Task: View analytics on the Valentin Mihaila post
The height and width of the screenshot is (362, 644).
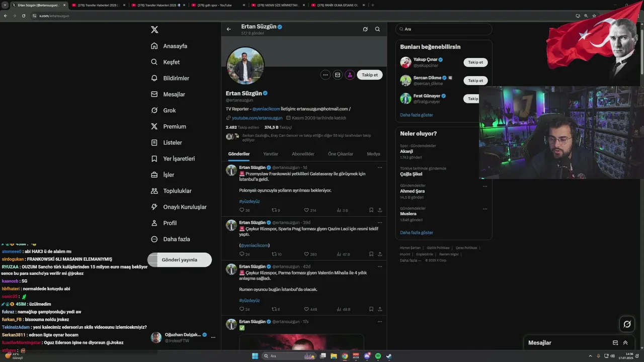Action: [343, 309]
